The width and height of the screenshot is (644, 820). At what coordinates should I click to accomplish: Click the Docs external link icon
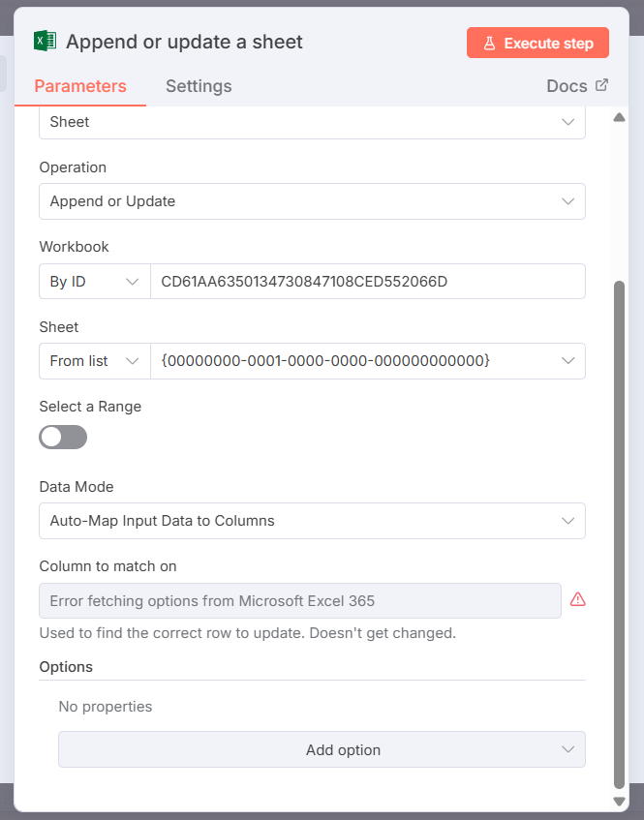(601, 85)
